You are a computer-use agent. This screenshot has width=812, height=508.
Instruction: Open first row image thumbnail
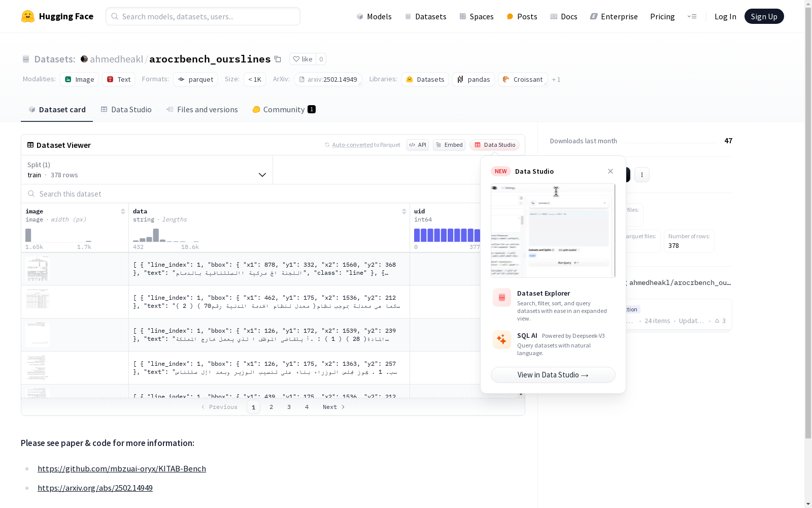tap(38, 269)
